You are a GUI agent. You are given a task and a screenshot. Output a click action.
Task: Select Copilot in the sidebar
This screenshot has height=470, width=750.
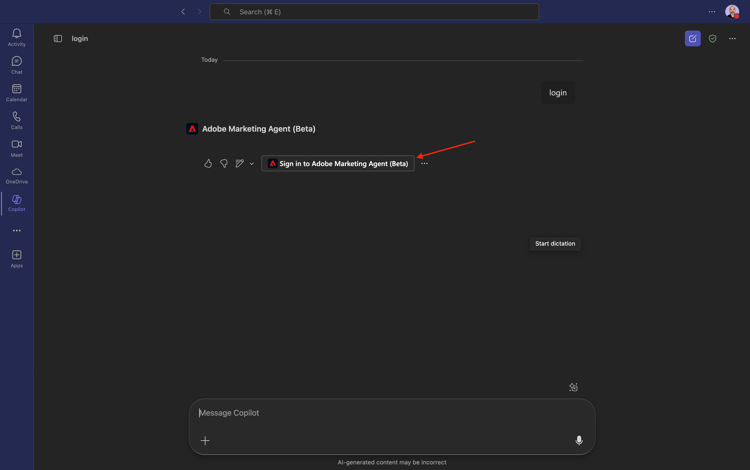pyautogui.click(x=17, y=203)
